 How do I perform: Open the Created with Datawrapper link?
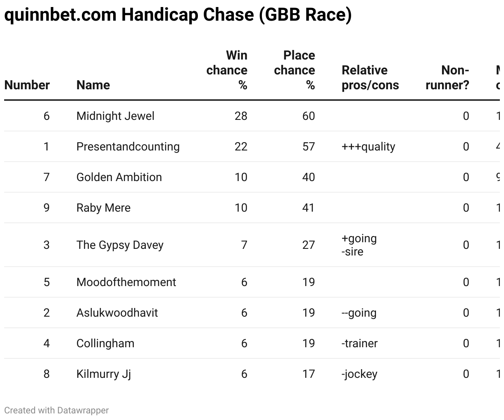(57, 410)
